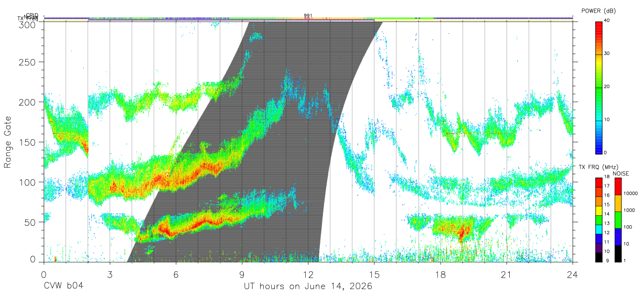Click the 15 UT hour axis tick

[374, 274]
